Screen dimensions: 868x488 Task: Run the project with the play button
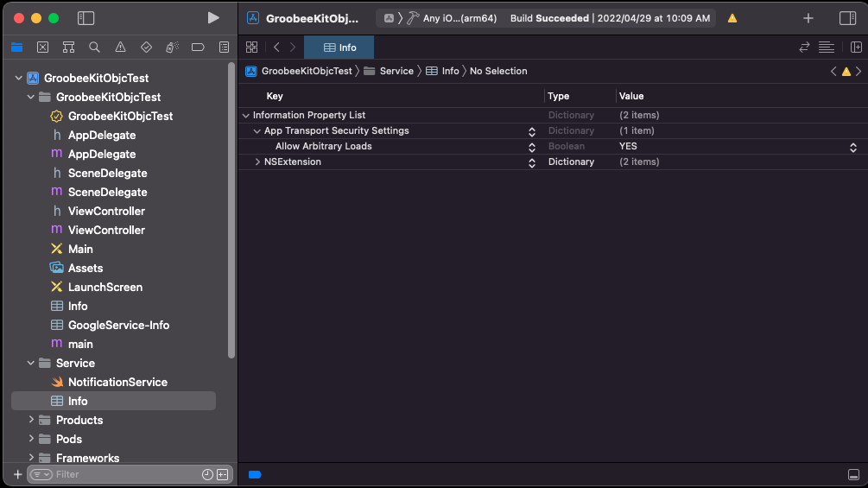click(213, 17)
